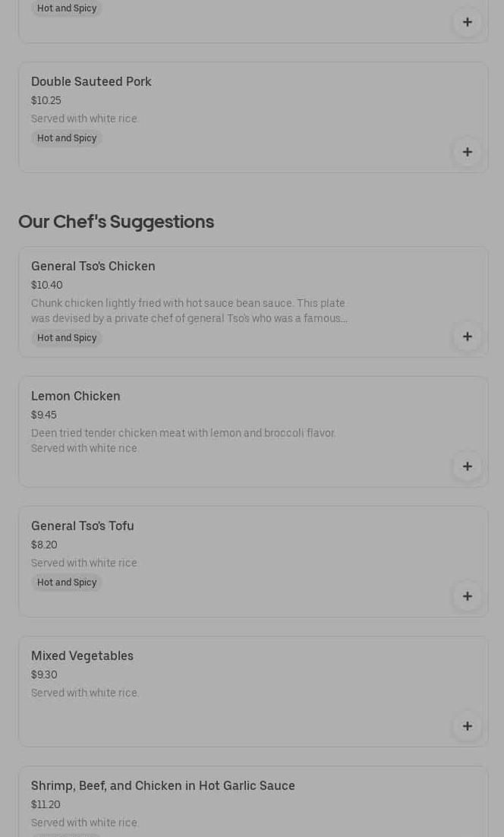Viewport: 504px width, 837px height.
Task: Add General Tso's Chicken to order
Action: tap(467, 336)
